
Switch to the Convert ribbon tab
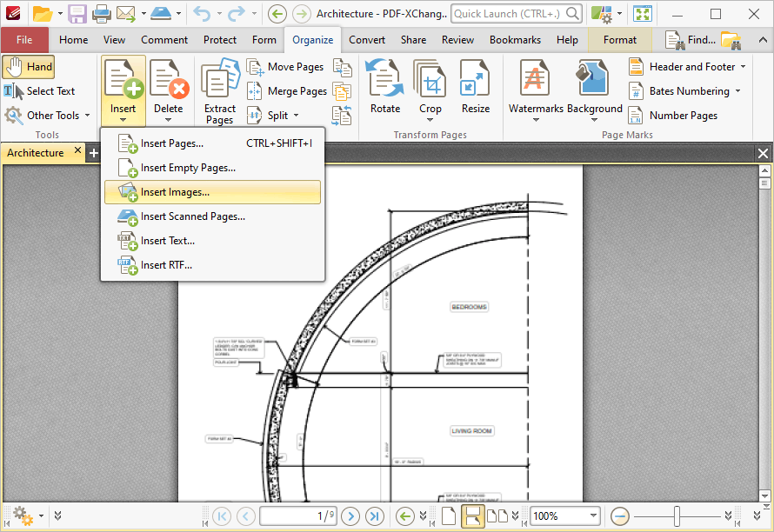tap(366, 39)
